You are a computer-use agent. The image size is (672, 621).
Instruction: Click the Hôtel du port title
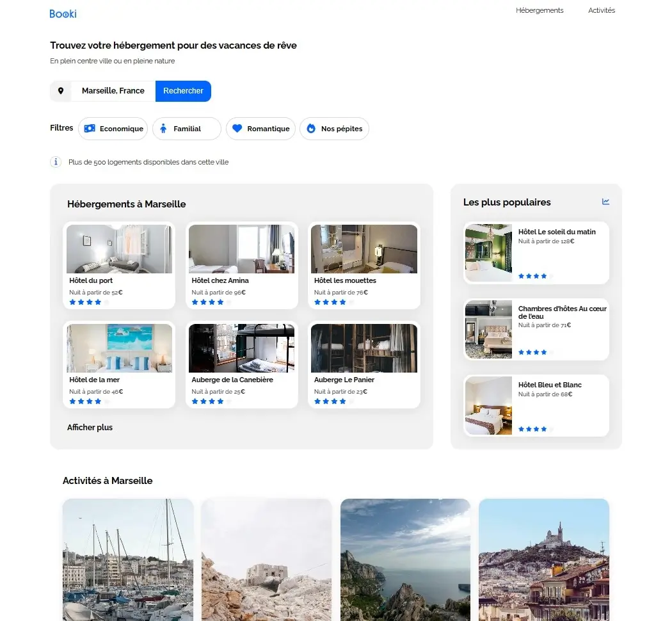[x=91, y=280]
